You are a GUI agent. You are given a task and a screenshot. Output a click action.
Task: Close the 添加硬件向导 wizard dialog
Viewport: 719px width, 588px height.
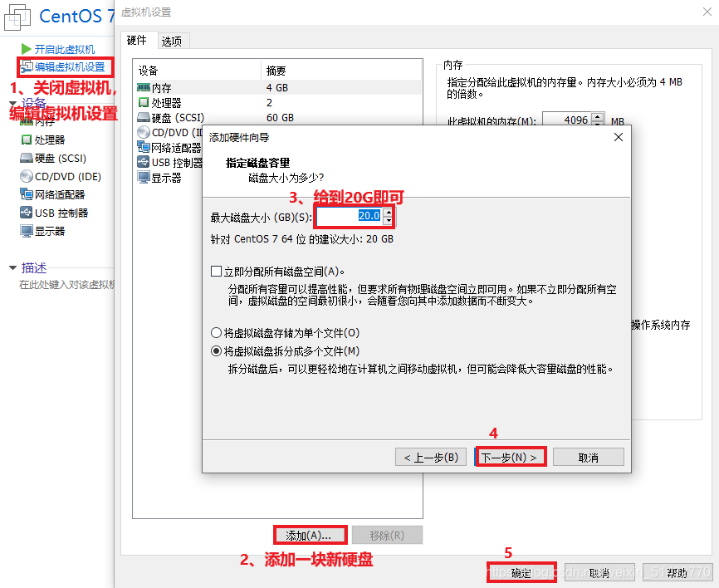(x=618, y=137)
